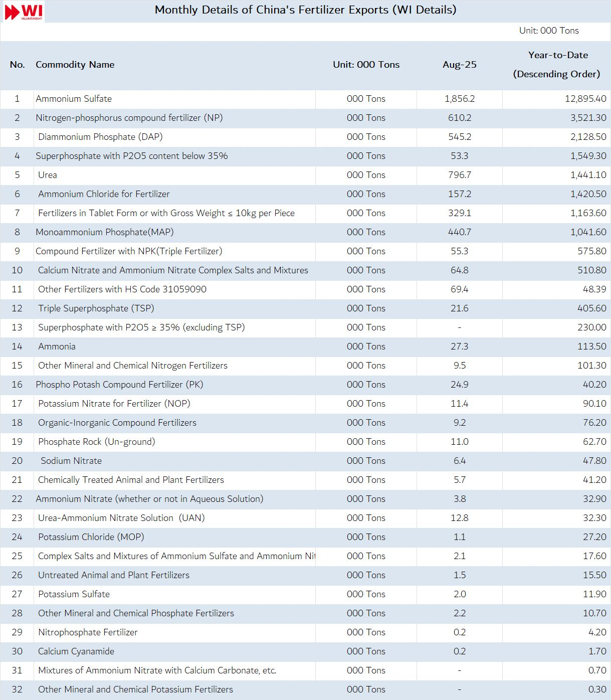611x700 pixels.
Task: Click the Potassium Chloride (MOP) cell
Action: (x=91, y=537)
